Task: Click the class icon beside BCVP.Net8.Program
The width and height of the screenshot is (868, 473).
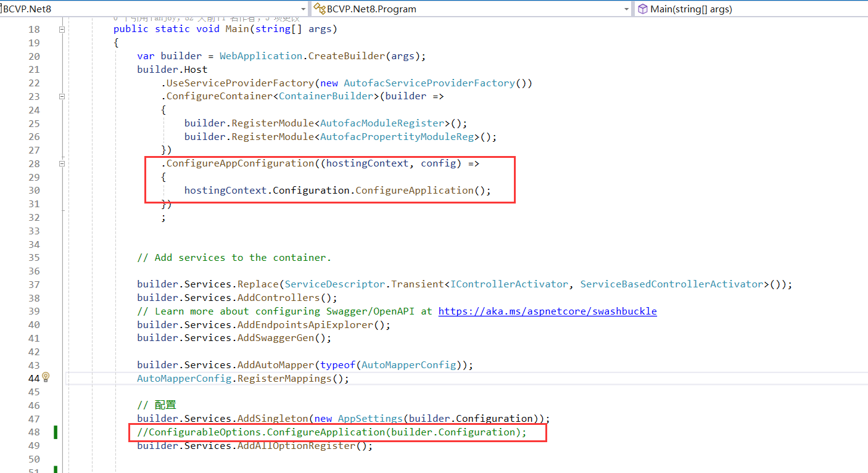Action: click(318, 9)
